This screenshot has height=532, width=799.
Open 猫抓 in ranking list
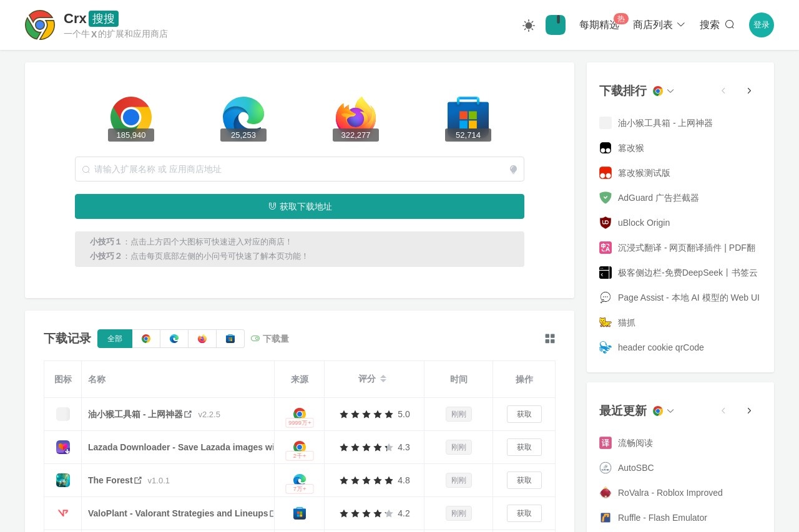coord(627,322)
